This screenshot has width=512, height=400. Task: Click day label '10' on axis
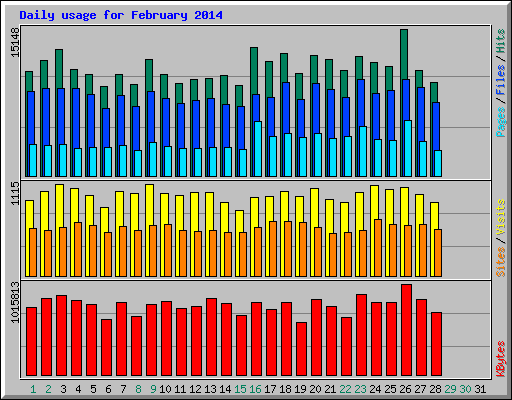pos(165,389)
